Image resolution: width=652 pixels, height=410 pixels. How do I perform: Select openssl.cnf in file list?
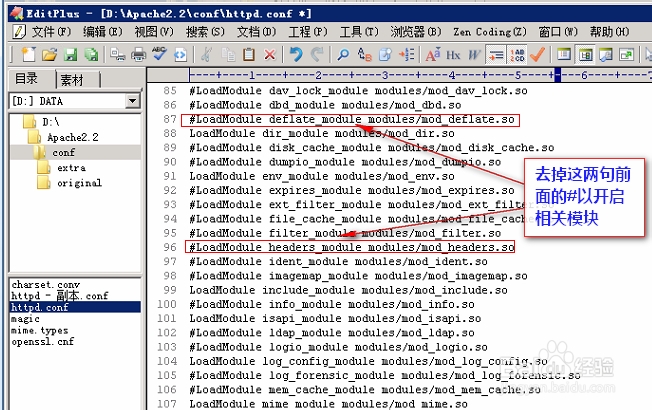(x=42, y=342)
